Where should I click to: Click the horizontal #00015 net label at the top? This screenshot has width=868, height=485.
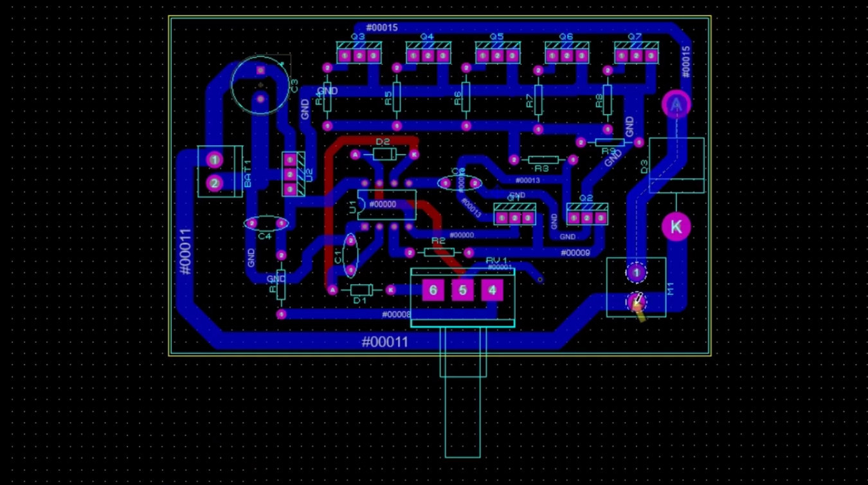tap(382, 28)
